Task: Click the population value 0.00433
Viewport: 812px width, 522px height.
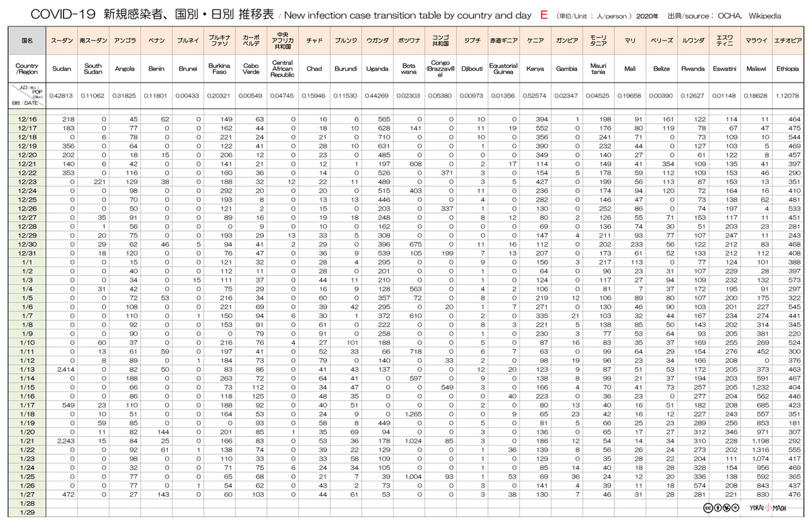Action: [x=188, y=95]
